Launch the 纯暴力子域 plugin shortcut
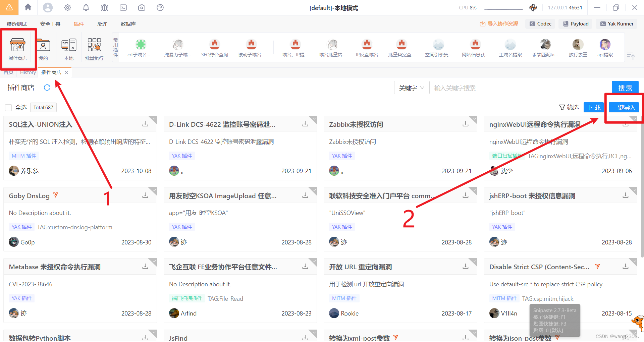Image resolution: width=644 pixels, height=342 pixels. (x=177, y=48)
